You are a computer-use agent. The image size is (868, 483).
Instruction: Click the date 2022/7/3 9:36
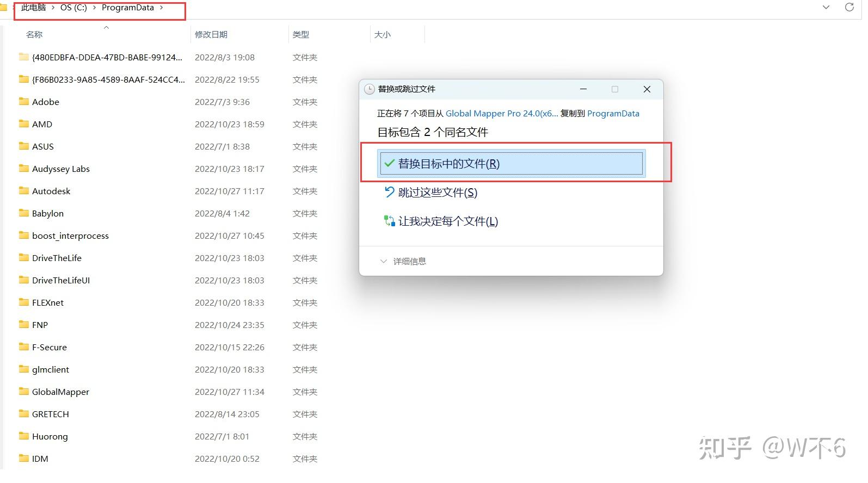tap(222, 102)
